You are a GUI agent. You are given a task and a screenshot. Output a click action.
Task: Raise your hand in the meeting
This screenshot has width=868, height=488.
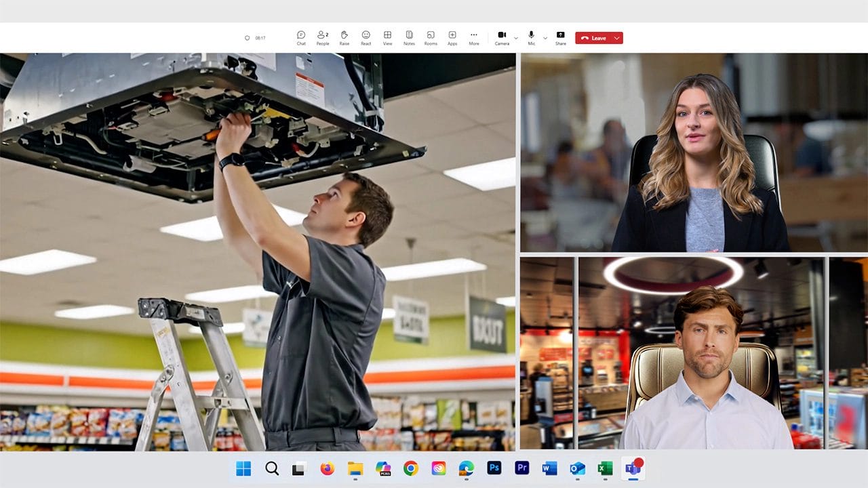tap(344, 37)
